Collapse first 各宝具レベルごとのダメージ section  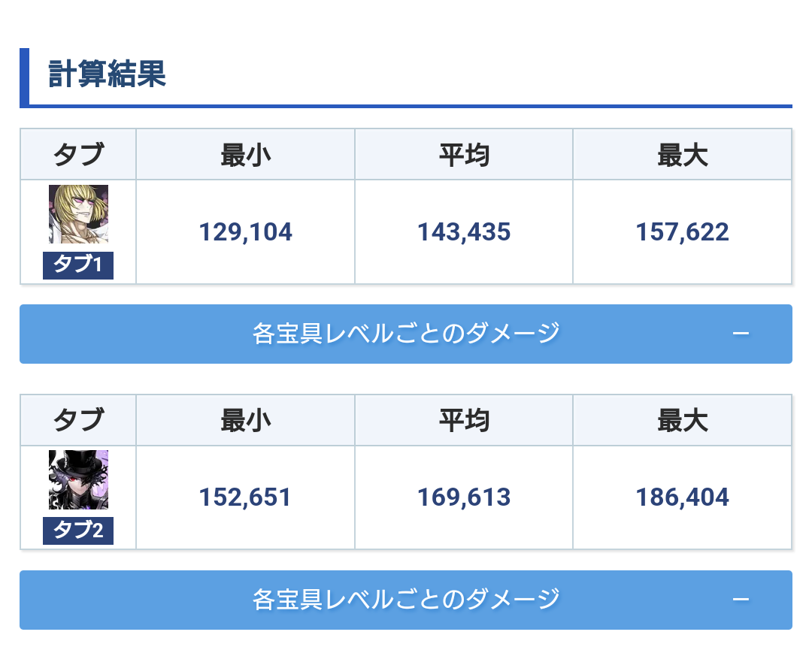[405, 334]
